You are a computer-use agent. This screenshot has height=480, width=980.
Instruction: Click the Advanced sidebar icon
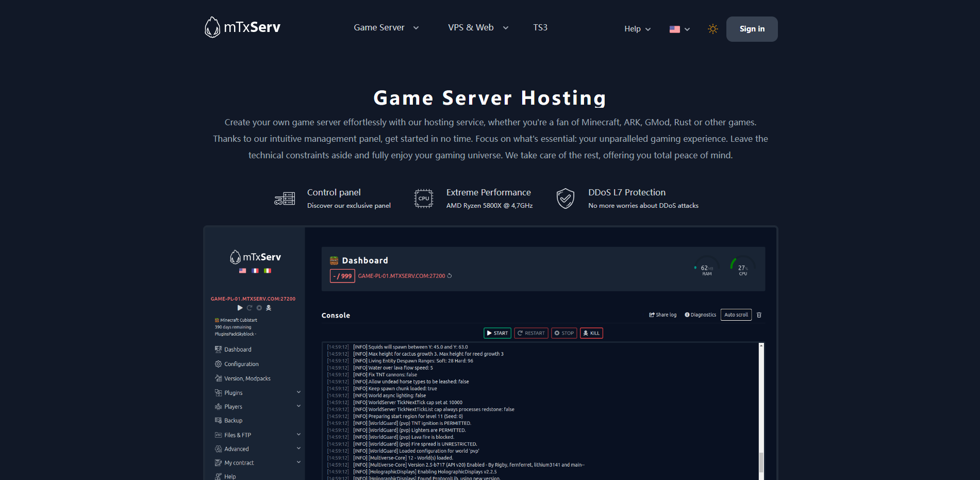click(219, 449)
